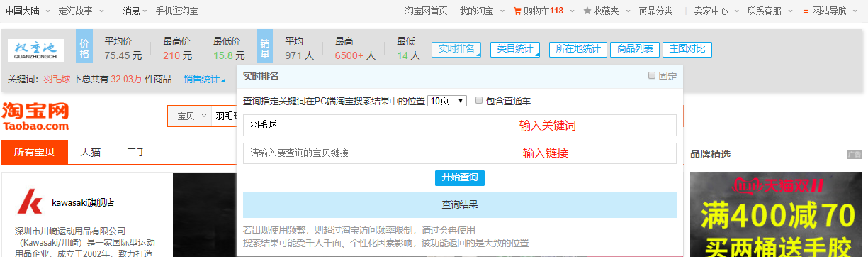Click the 类目统计 button
This screenshot has width=868, height=257.
(515, 49)
